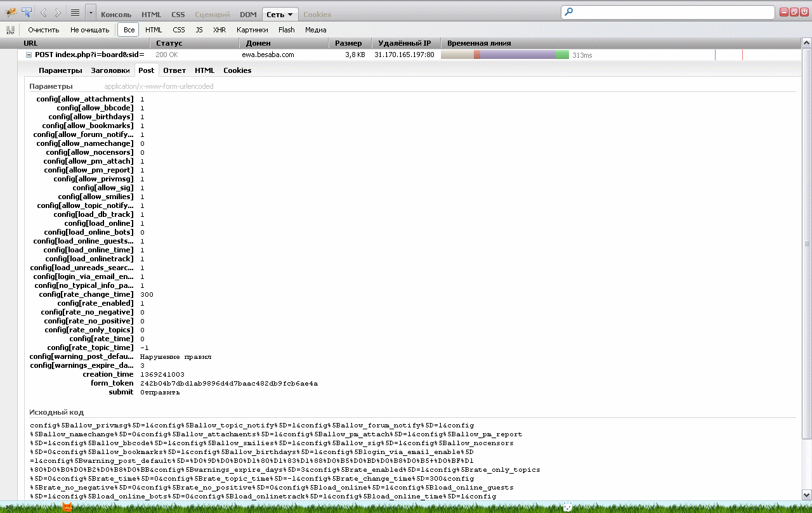Screen dimensions: 812x513
Task: Open the small dropdown arrow beside lines icon
Action: [x=90, y=13]
